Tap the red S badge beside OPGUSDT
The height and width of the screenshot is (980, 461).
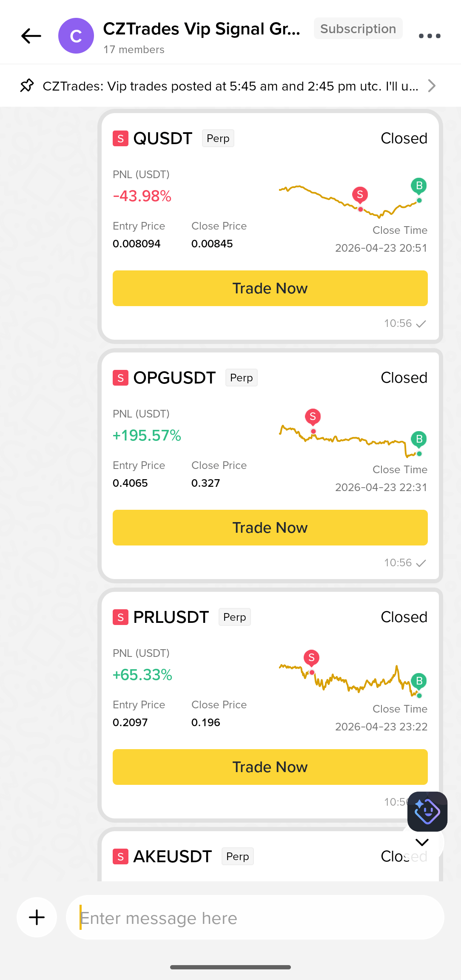[x=120, y=378]
